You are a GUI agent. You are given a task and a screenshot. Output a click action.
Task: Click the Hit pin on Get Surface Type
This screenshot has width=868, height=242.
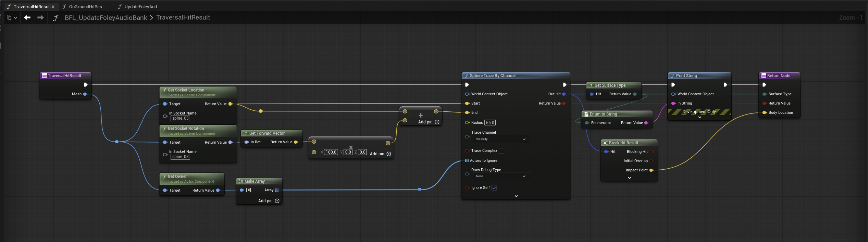point(592,94)
